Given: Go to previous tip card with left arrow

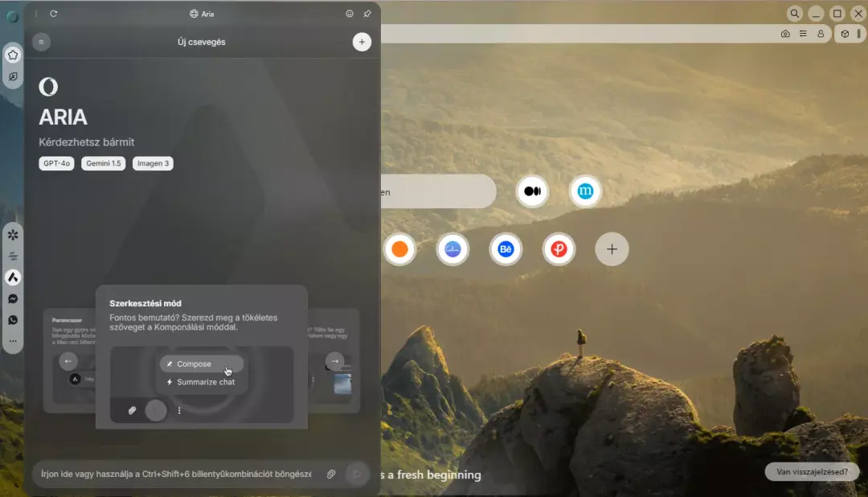Looking at the screenshot, I should (x=68, y=361).
